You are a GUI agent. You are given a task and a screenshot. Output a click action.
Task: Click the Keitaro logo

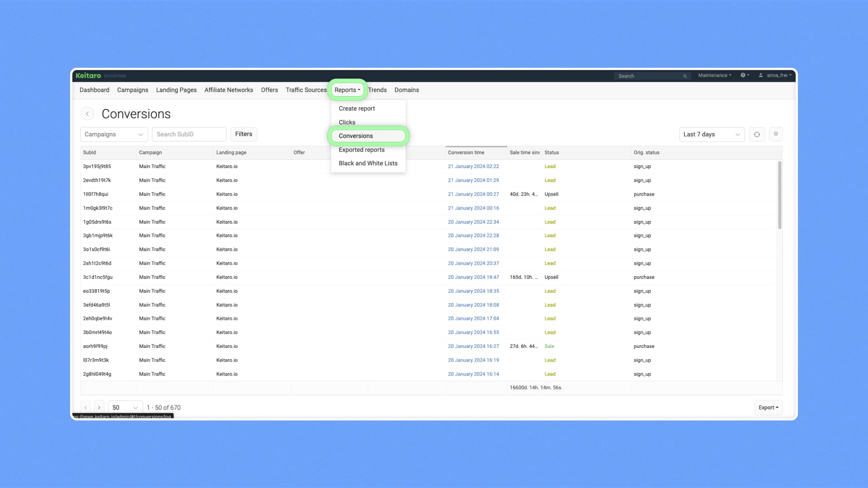pyautogui.click(x=89, y=75)
